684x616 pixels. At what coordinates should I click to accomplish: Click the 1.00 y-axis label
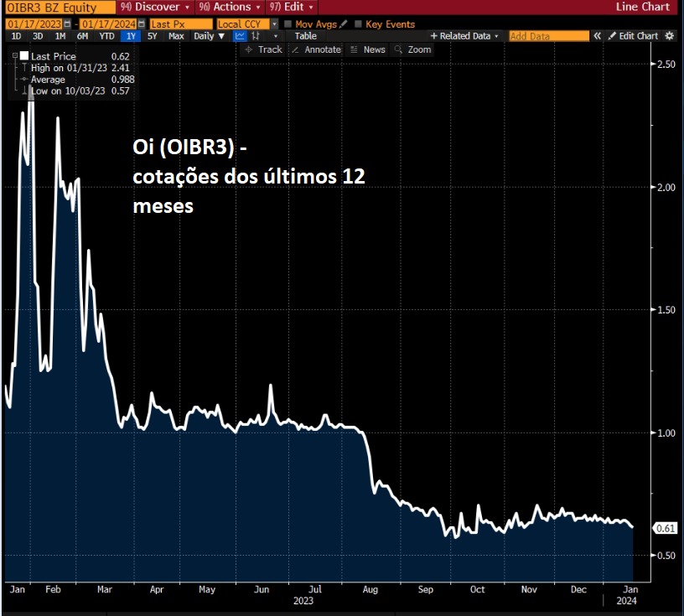coord(666,432)
